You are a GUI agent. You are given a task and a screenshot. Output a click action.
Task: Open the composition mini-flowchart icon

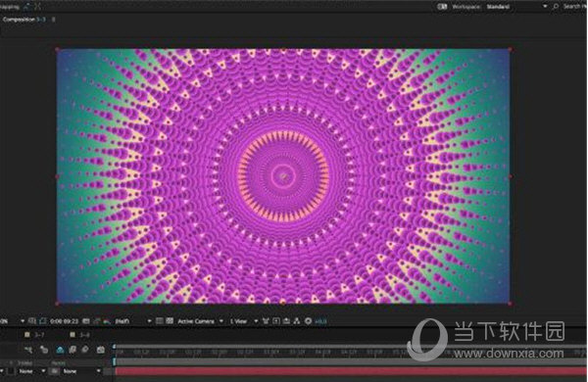[28, 350]
